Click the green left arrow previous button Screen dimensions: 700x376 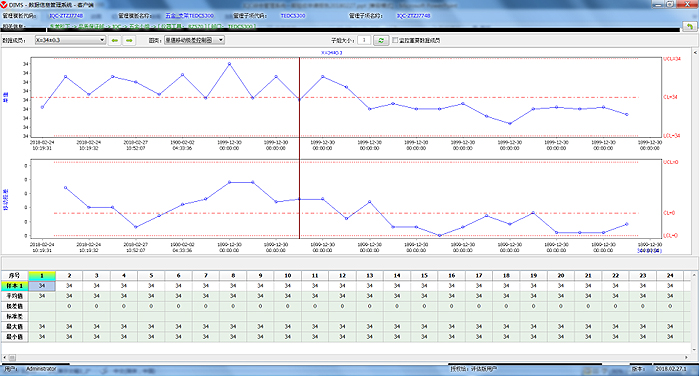click(x=115, y=40)
